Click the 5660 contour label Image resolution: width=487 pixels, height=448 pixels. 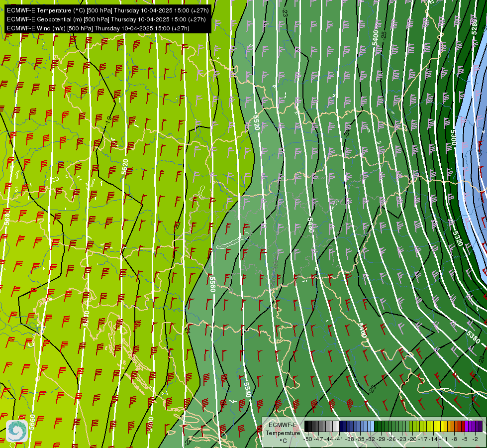32,422
